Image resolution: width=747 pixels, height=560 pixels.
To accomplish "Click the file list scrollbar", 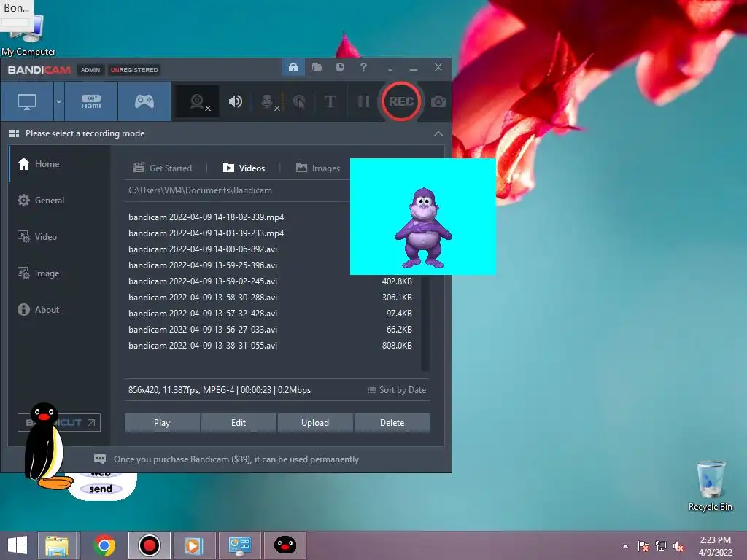I will click(x=425, y=323).
